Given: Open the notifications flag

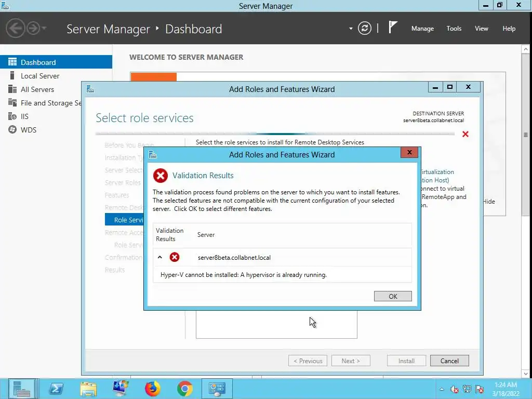Looking at the screenshot, I should click(x=392, y=27).
